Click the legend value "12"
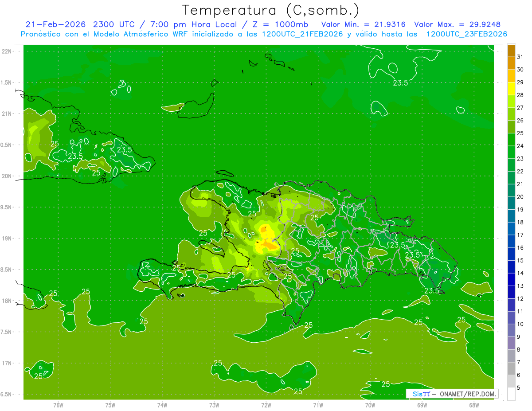The height and width of the screenshot is (411, 532). (x=520, y=299)
